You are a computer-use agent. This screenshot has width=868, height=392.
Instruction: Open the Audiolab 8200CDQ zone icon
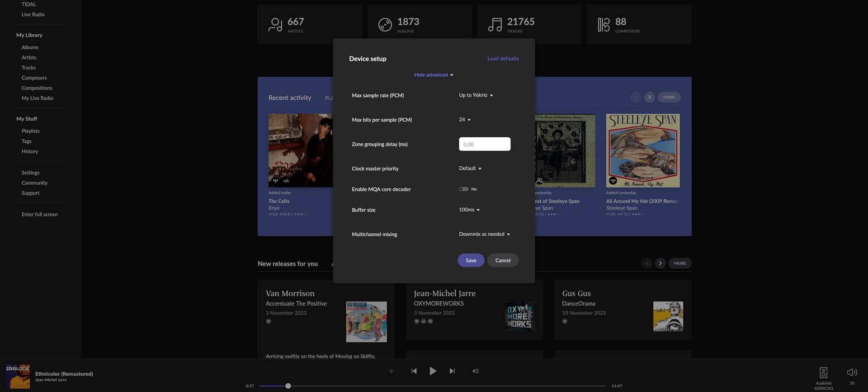click(823, 373)
